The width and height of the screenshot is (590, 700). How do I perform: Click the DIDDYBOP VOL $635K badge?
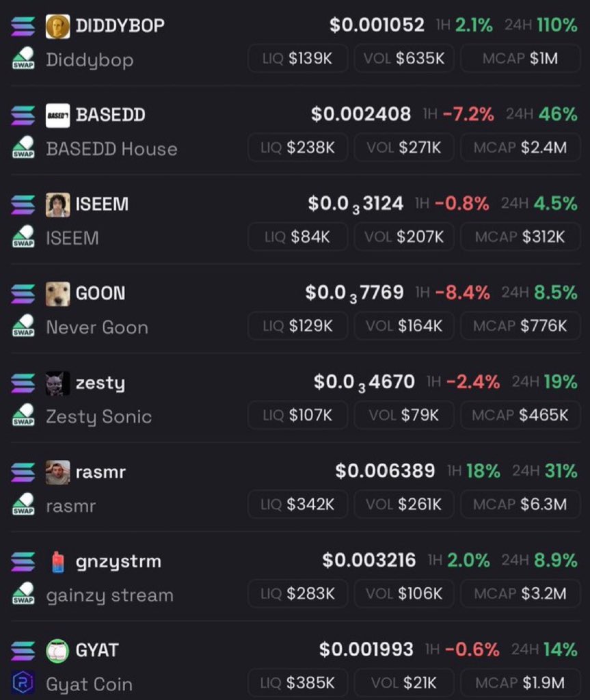pos(404,58)
